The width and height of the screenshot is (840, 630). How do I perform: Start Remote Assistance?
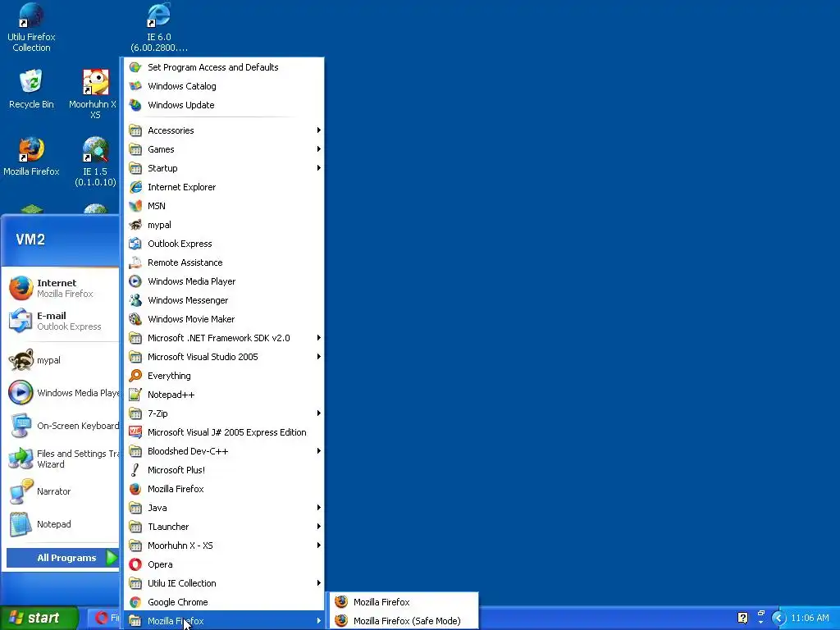[224, 262]
